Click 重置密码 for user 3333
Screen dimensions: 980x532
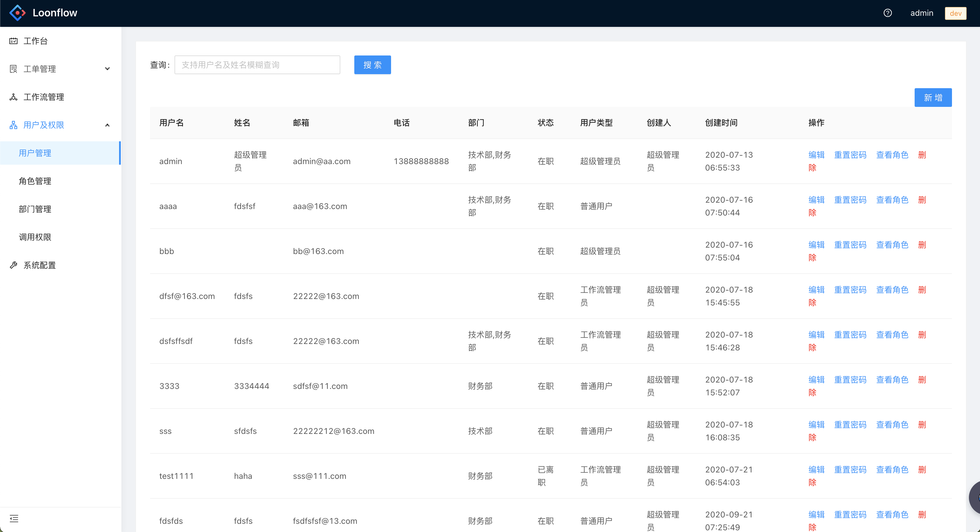[x=850, y=379]
